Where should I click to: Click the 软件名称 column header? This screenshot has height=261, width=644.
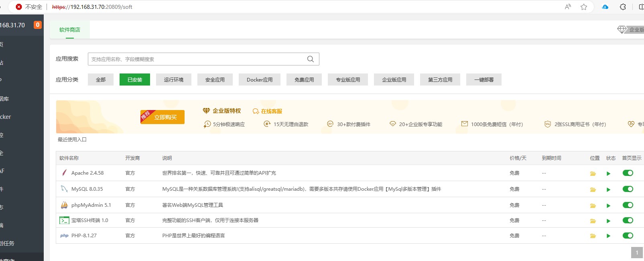69,158
